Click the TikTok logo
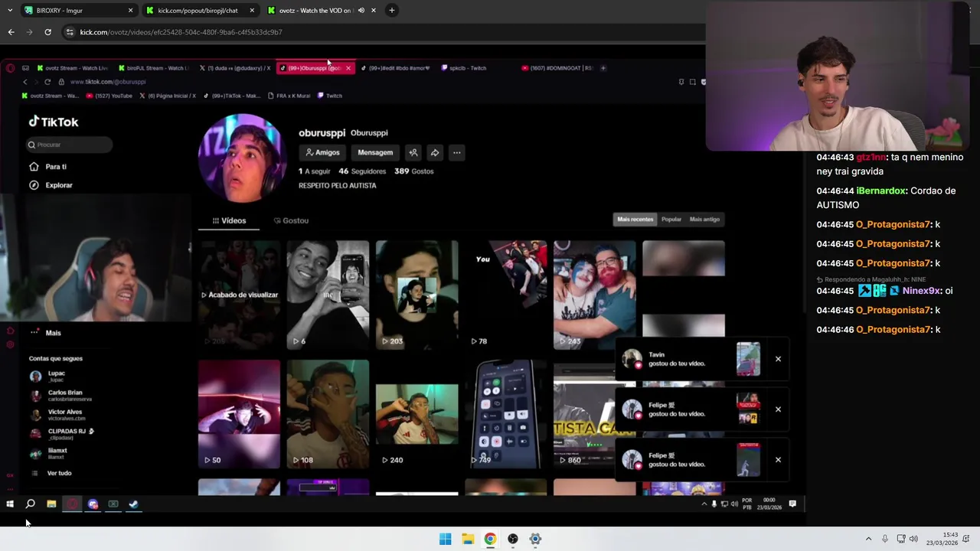The height and width of the screenshot is (551, 980). (54, 122)
